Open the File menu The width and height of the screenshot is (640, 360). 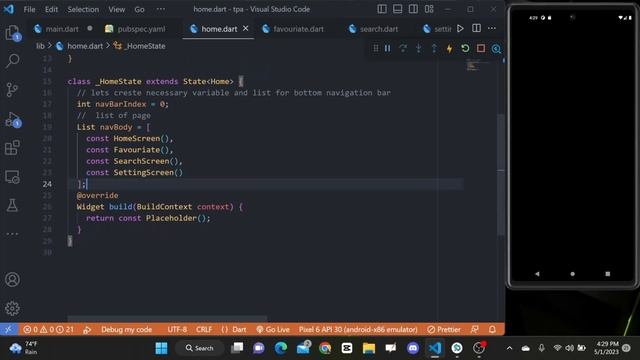(29, 9)
